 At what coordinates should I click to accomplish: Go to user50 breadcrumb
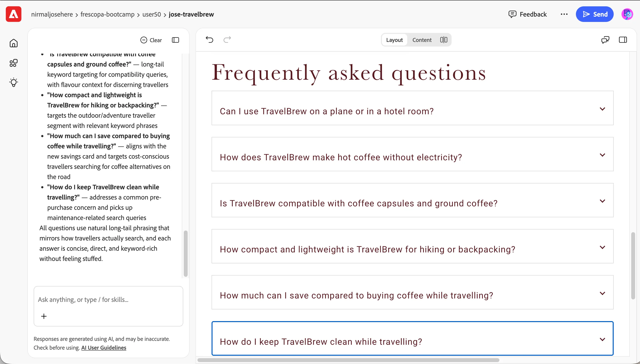pos(152,14)
